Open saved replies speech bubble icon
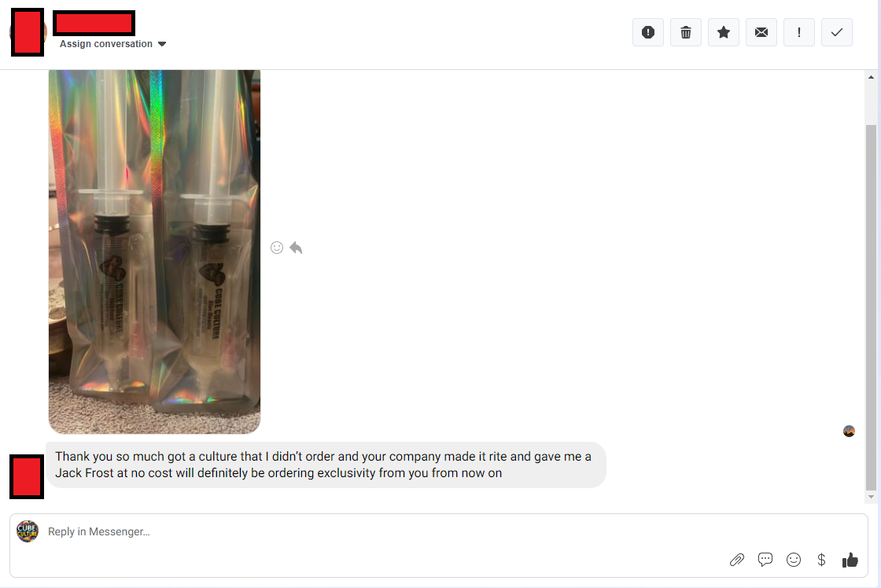This screenshot has height=588, width=881. (x=765, y=560)
